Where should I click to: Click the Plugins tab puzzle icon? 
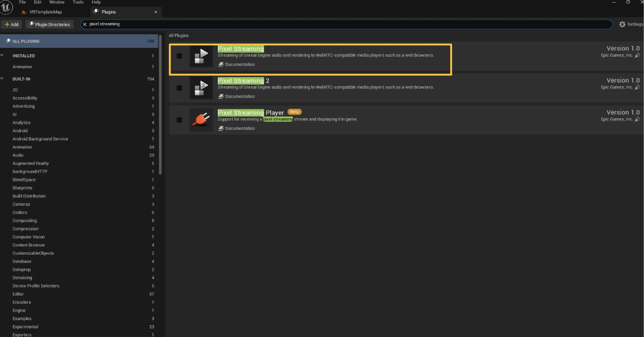(96, 11)
